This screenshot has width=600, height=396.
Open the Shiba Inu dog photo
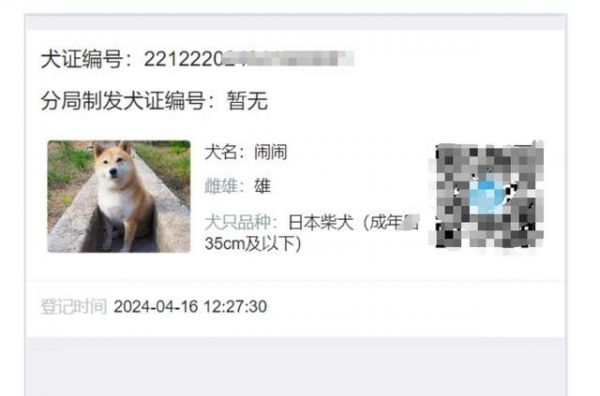[x=119, y=196]
